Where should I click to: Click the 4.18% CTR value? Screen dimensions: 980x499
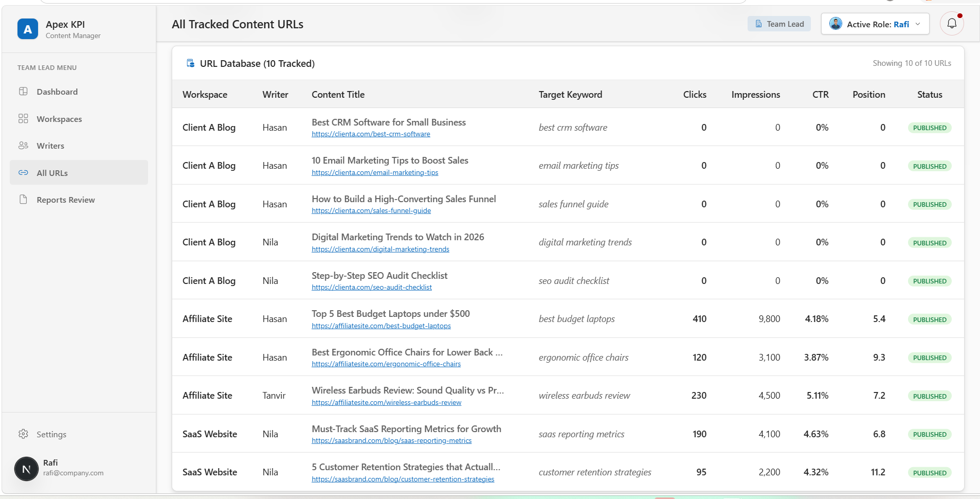click(x=816, y=319)
